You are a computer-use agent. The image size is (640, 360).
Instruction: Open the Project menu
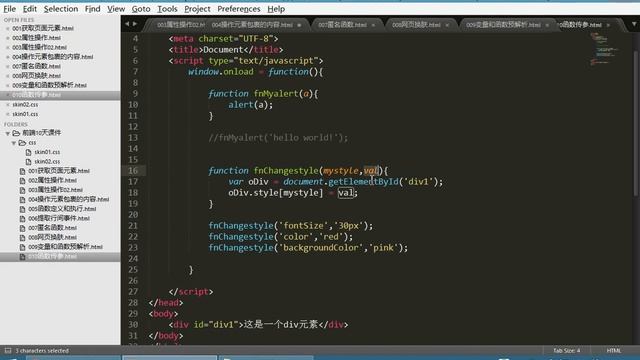point(197,9)
